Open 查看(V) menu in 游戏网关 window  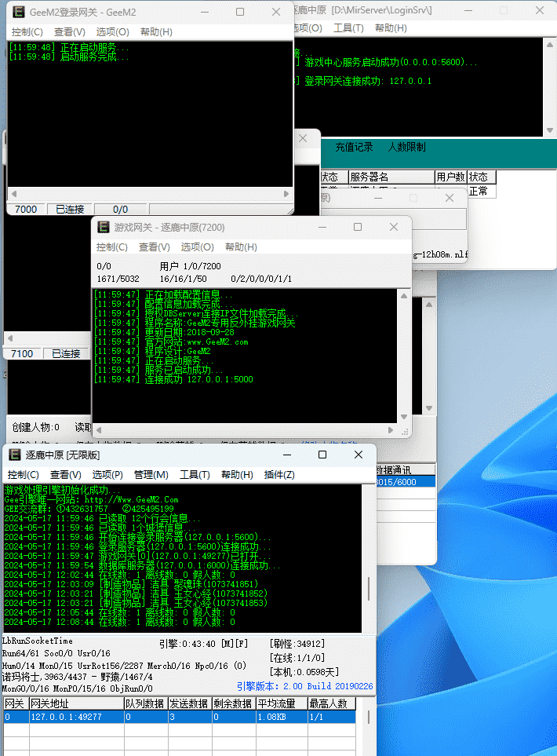coord(155,247)
